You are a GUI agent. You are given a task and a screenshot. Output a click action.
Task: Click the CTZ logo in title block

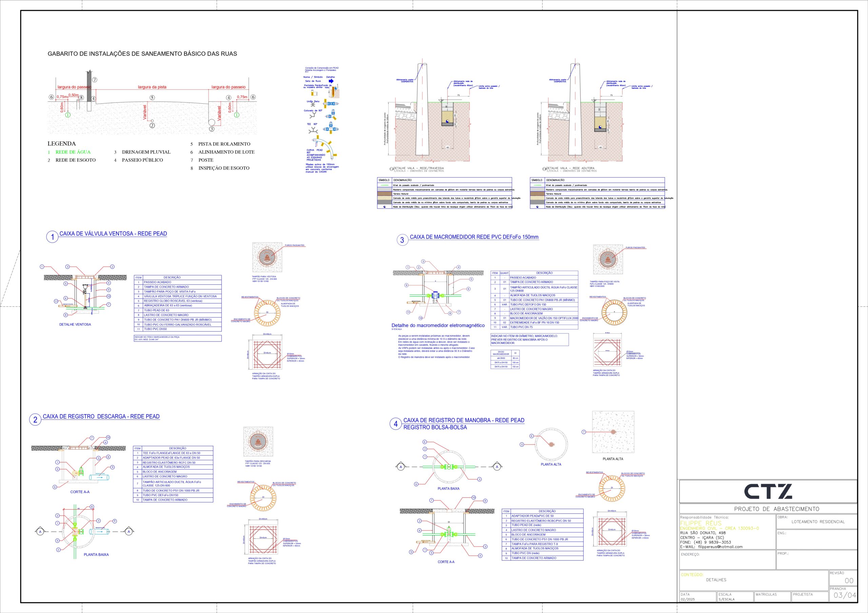coord(768,491)
